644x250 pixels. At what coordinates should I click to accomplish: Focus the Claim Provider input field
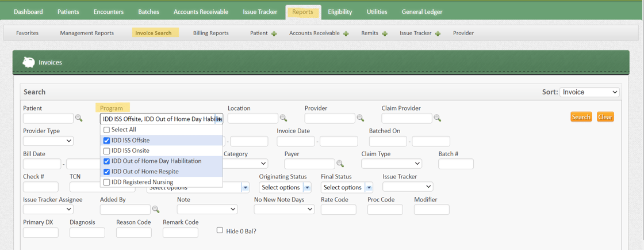point(407,119)
